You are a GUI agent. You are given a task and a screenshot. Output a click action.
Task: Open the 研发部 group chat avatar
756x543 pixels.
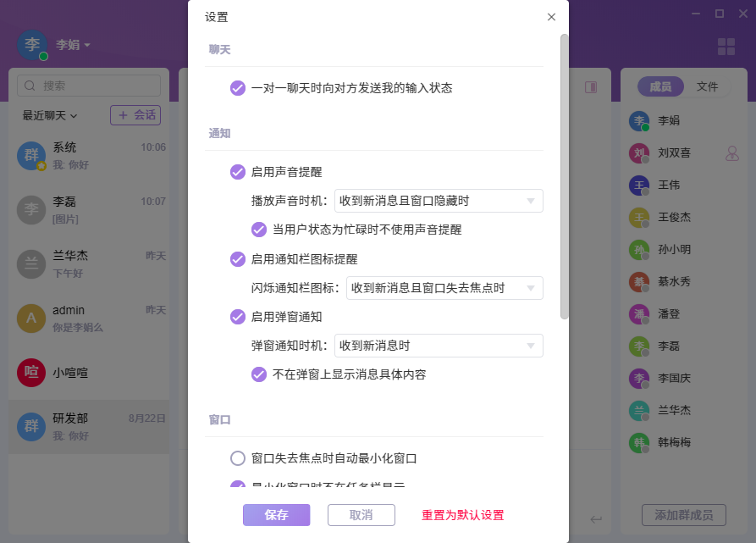31,426
